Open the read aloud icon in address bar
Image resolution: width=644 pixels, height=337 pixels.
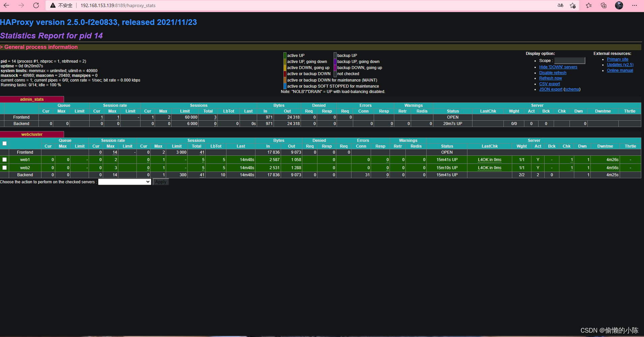tap(560, 5)
